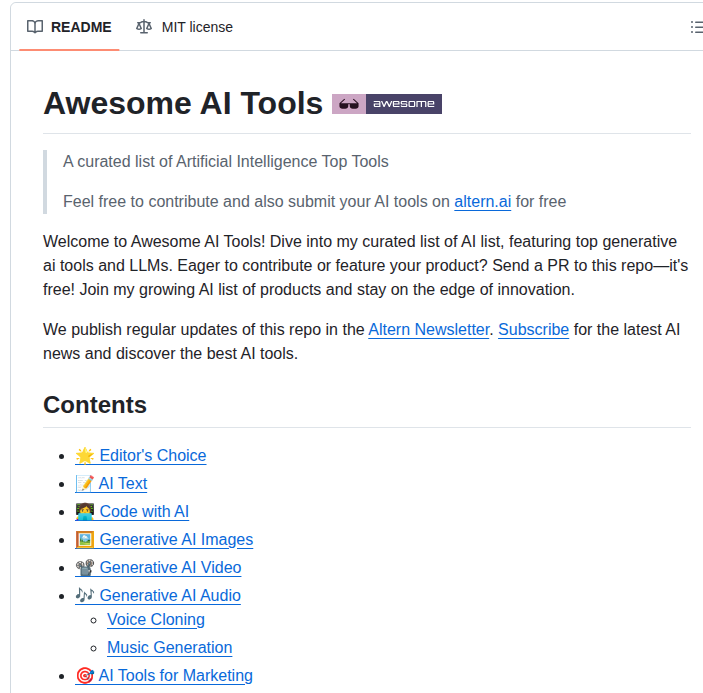
Task: Click the film projector emoji before Generative AI Video
Action: click(x=85, y=567)
